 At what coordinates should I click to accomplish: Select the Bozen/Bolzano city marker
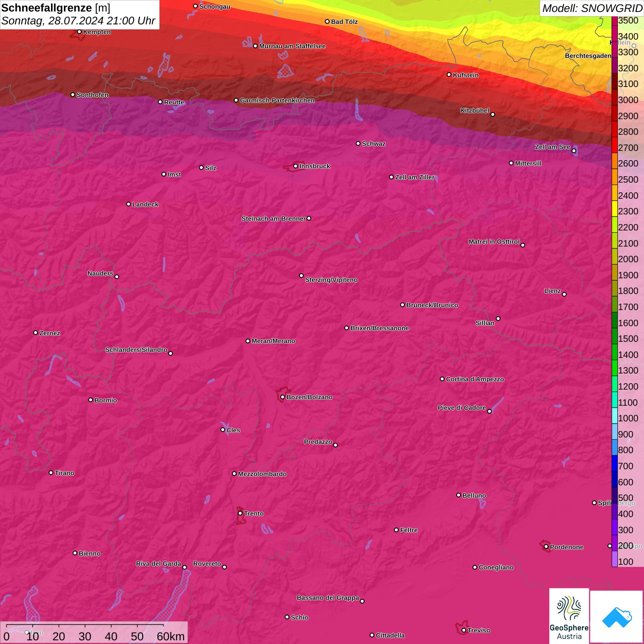click(282, 397)
